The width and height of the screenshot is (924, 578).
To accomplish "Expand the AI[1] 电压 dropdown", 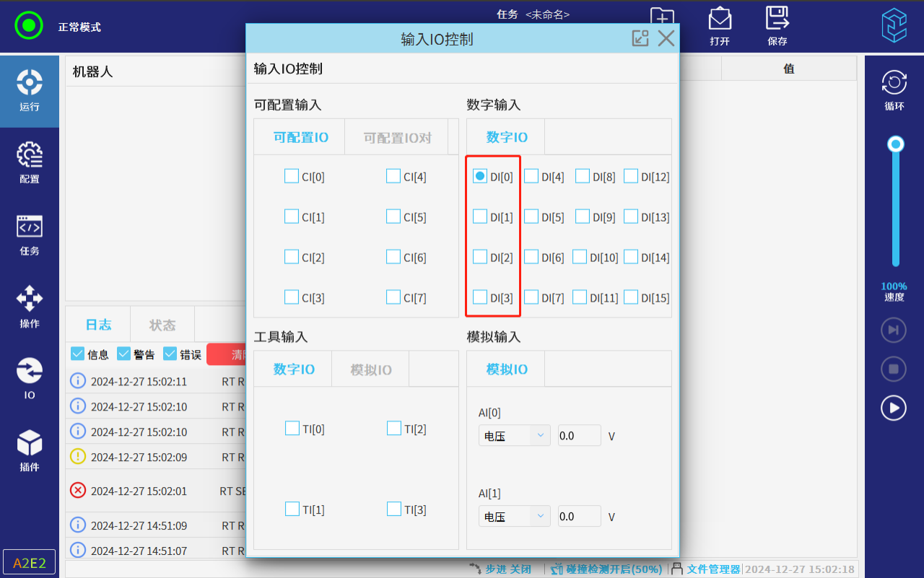I will point(514,517).
